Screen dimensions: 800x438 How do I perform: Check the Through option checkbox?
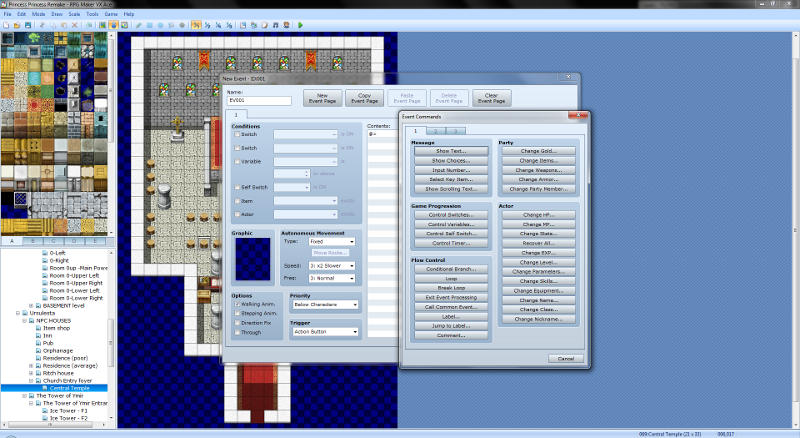(237, 332)
